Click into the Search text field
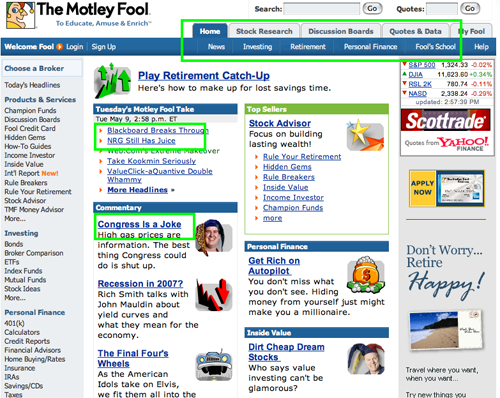The image size is (500, 398). [x=322, y=9]
